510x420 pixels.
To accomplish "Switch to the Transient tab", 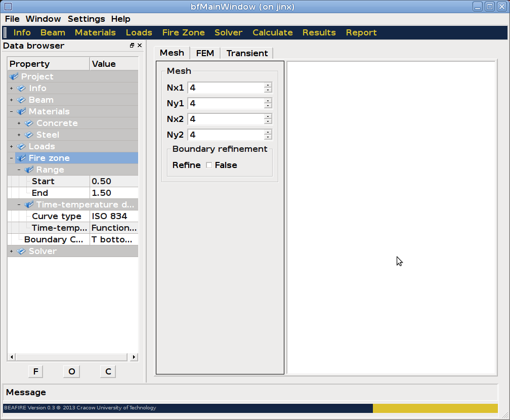I will pos(247,53).
